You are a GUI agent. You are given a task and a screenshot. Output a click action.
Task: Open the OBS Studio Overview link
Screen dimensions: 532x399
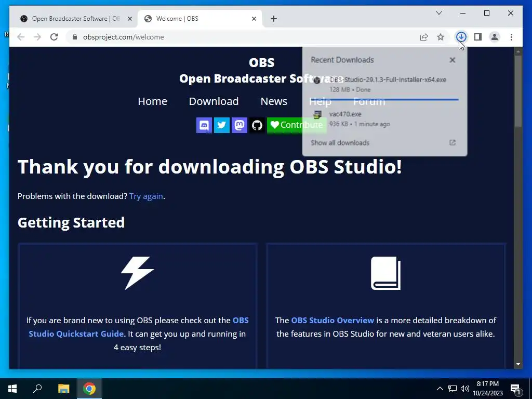tap(332, 320)
